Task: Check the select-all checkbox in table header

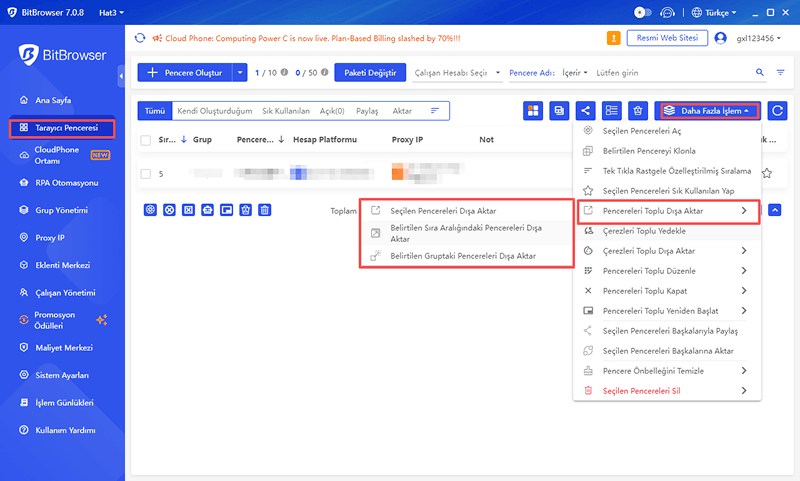Action: [146, 140]
